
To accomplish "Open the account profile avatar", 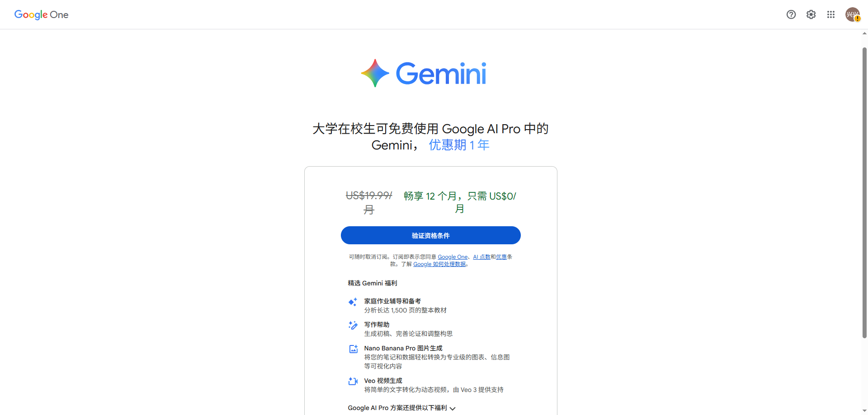I will tap(853, 14).
